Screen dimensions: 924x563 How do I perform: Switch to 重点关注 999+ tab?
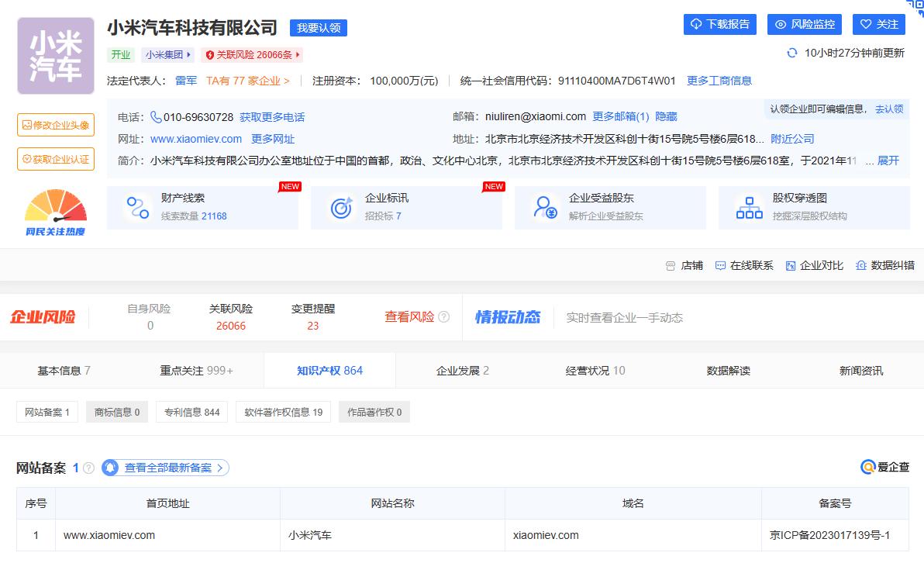[196, 371]
